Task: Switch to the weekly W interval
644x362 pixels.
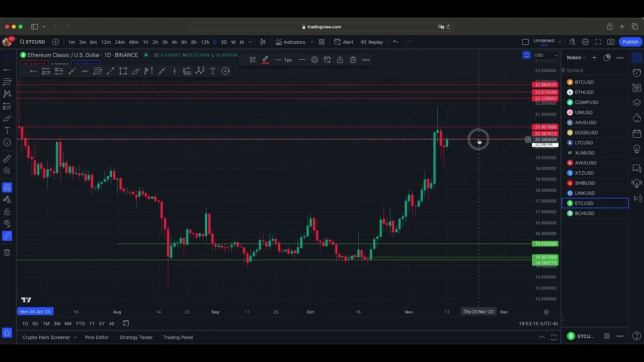Action: point(233,42)
